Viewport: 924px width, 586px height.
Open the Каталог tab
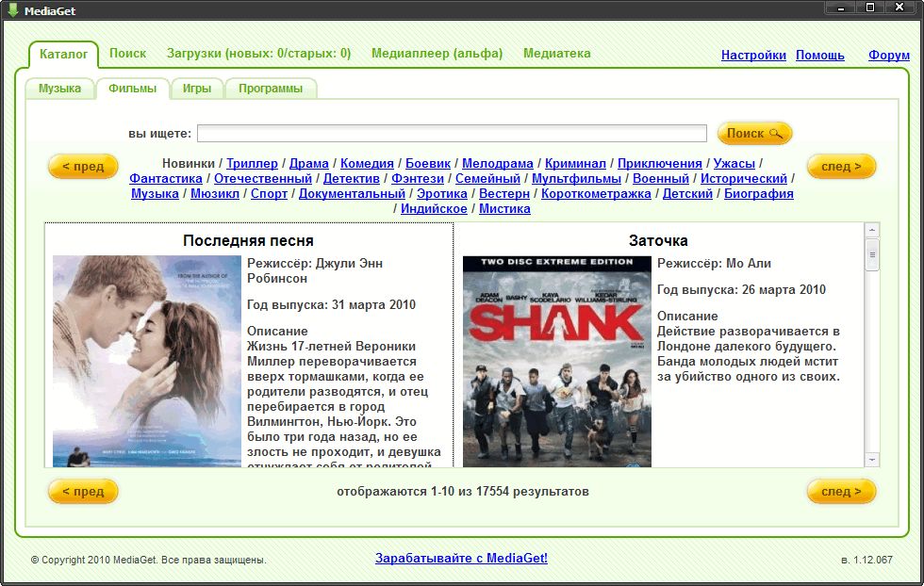click(x=63, y=55)
